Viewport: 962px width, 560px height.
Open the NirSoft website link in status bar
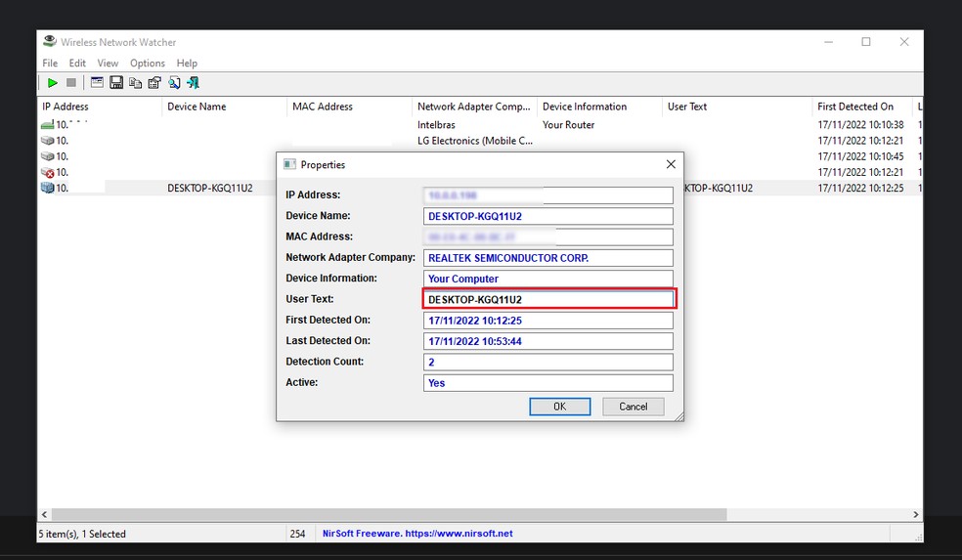(x=417, y=534)
